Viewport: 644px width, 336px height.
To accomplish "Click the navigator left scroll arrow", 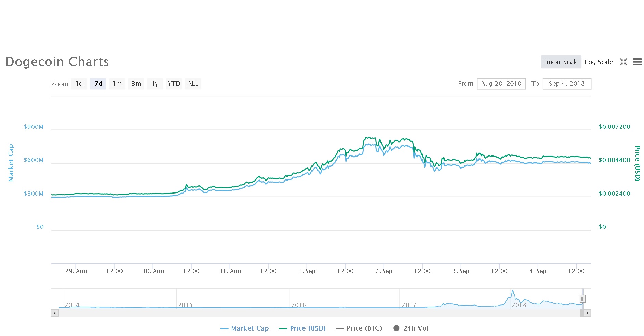I will coord(55,313).
